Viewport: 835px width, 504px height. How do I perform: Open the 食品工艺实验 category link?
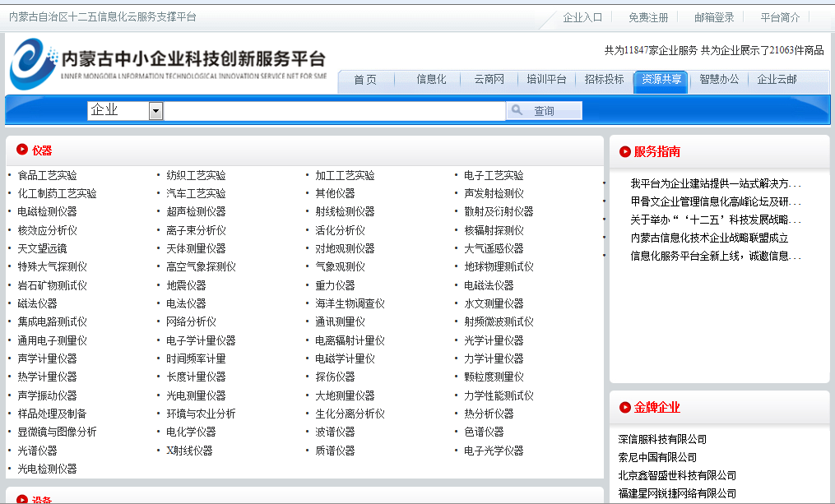click(x=48, y=175)
